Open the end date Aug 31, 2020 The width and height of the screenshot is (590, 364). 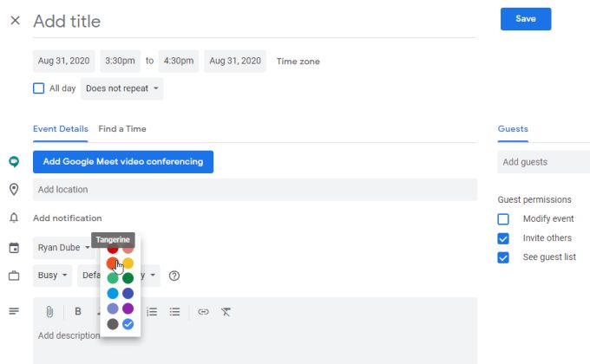point(235,61)
